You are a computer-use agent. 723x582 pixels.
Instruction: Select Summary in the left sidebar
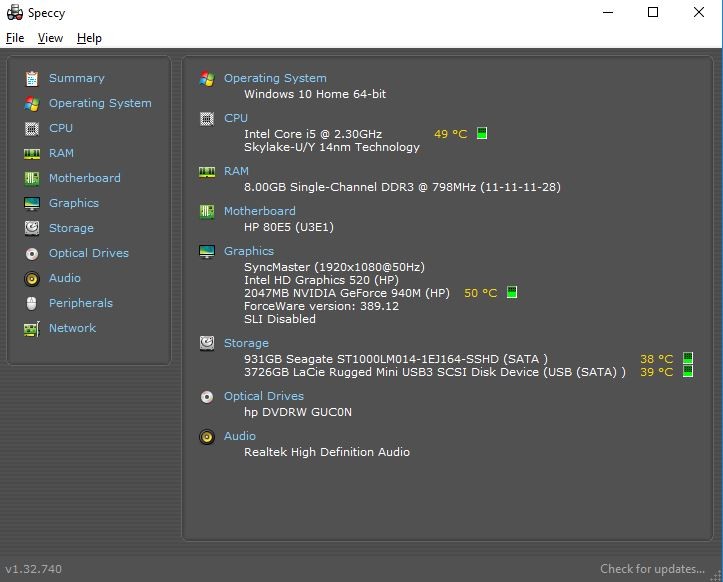76,78
